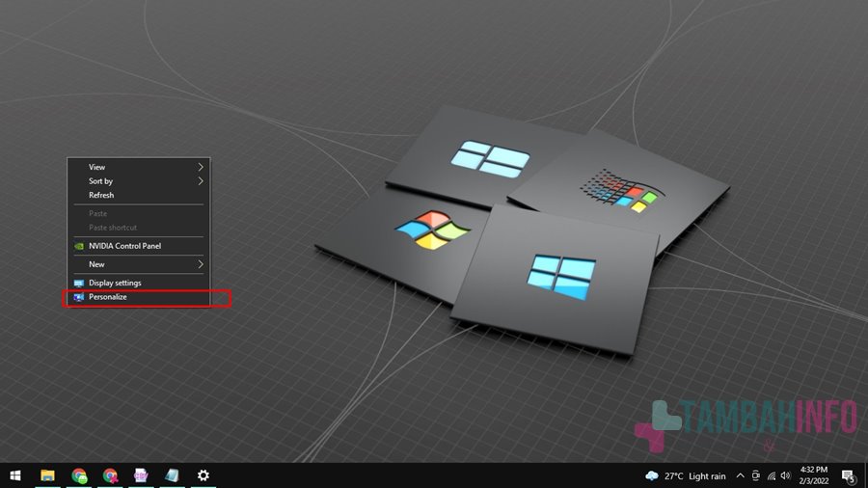Viewport: 868px width, 488px height.
Task: Open the CDR document app on taskbar
Action: 141,475
